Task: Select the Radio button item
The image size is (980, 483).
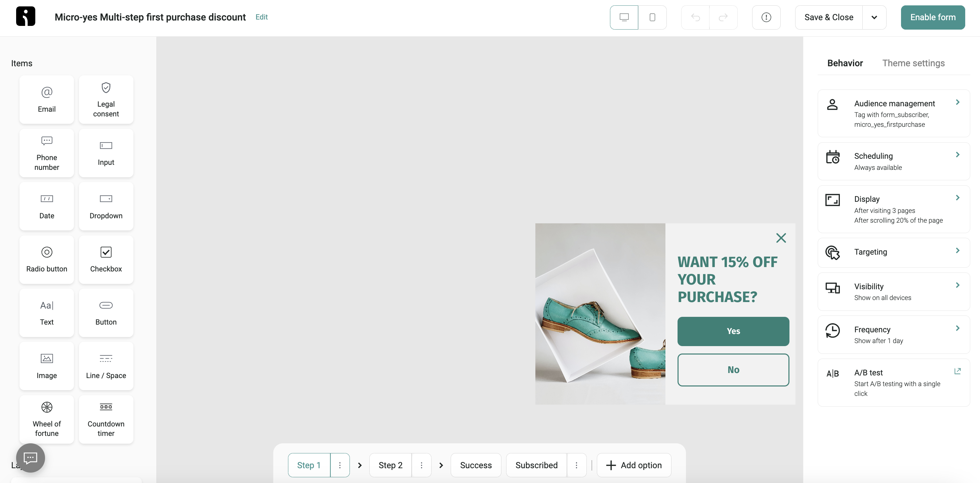Action: tap(46, 259)
